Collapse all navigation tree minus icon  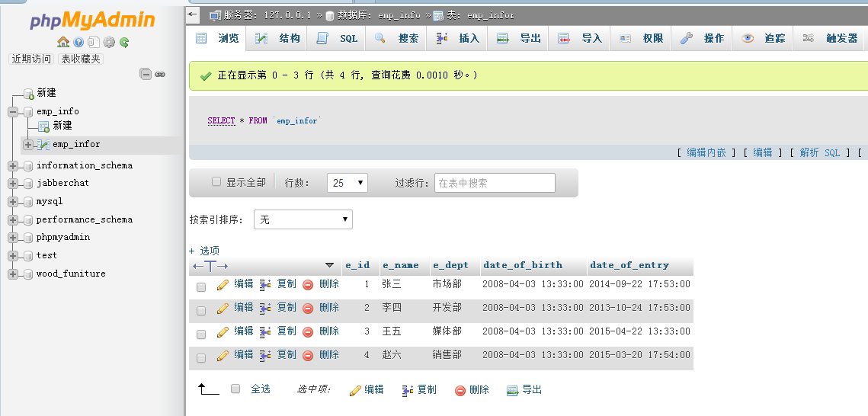146,74
